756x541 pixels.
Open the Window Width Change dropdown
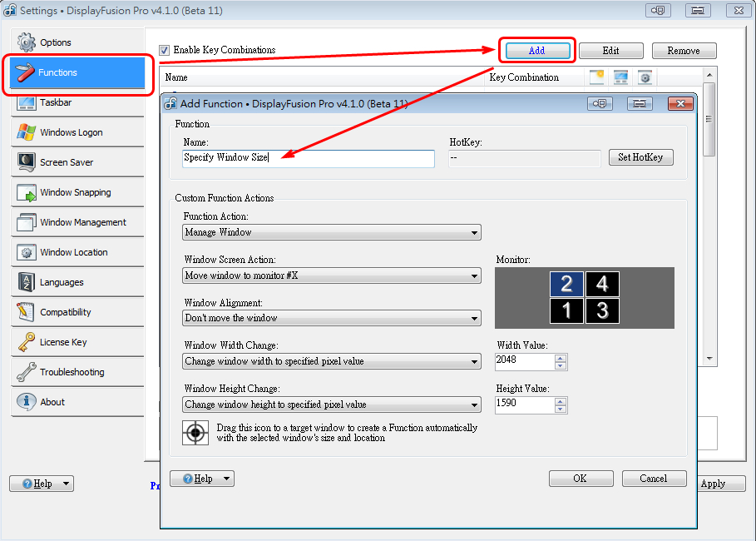pos(332,361)
